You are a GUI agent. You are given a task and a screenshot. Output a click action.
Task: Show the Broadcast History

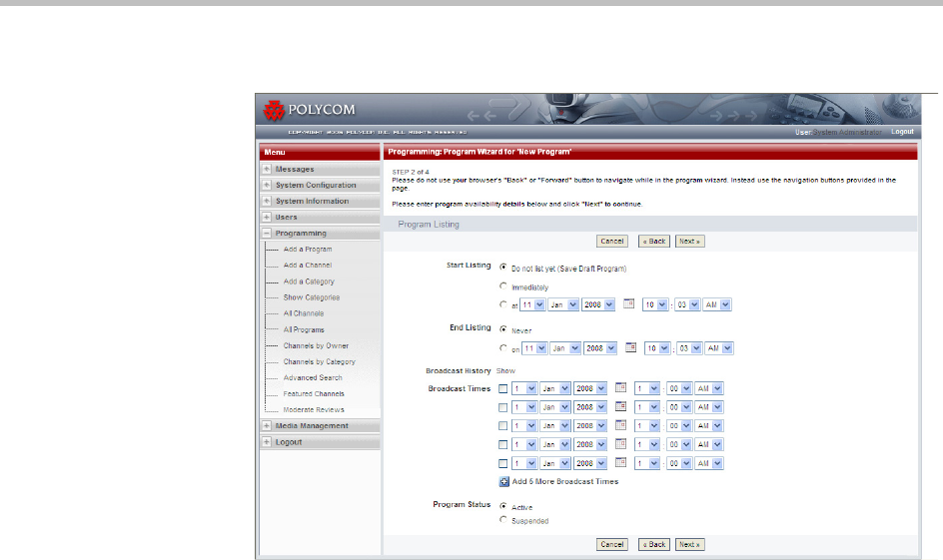click(506, 370)
